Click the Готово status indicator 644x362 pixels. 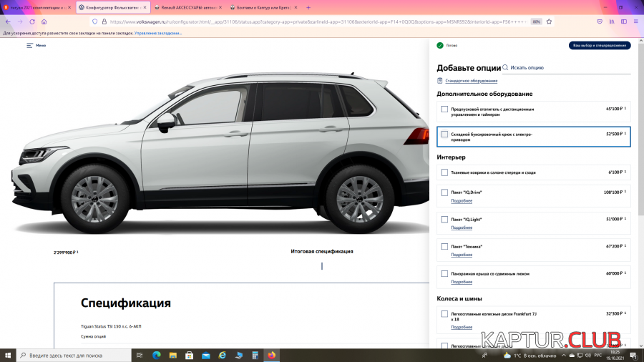click(x=447, y=46)
